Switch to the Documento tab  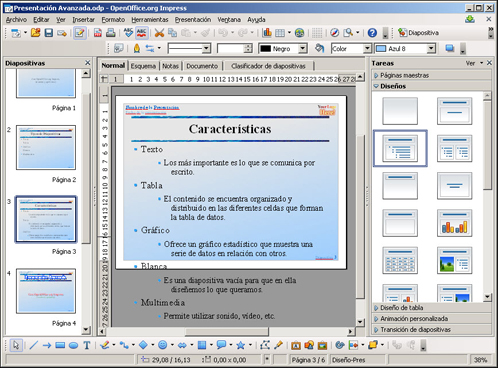coord(202,66)
